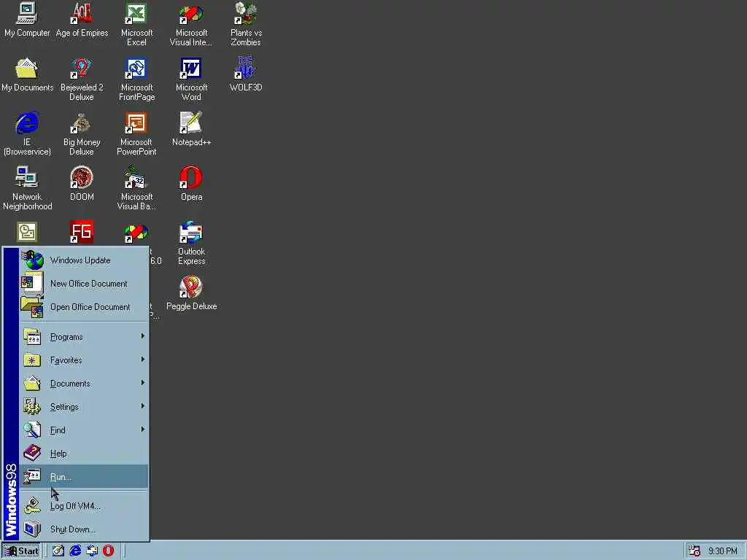
Task: Expand Documents via its arrow
Action: click(142, 383)
